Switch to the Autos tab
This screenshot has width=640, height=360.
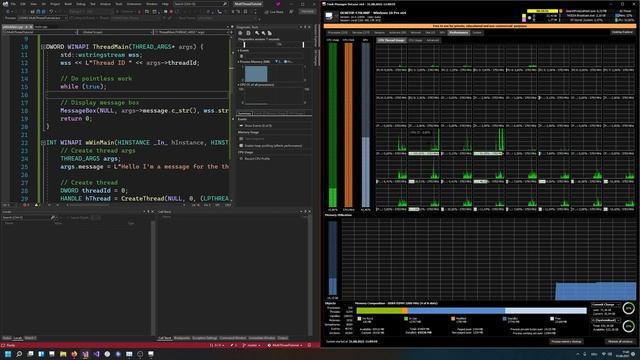click(7, 338)
